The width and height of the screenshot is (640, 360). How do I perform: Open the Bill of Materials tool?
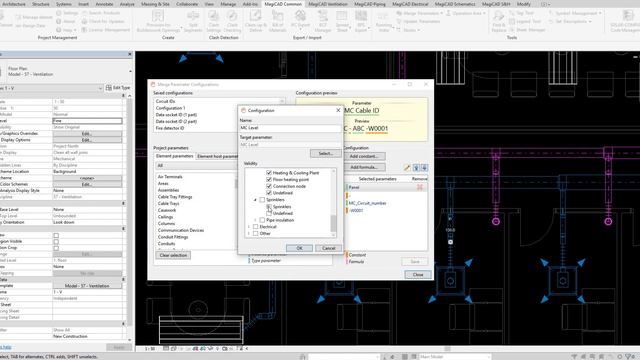[x=278, y=21]
